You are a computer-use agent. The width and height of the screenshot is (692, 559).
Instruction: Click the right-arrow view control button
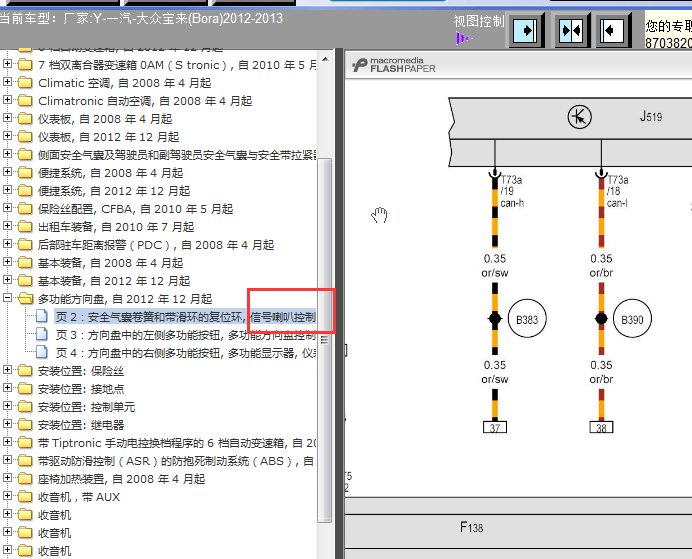pos(526,30)
